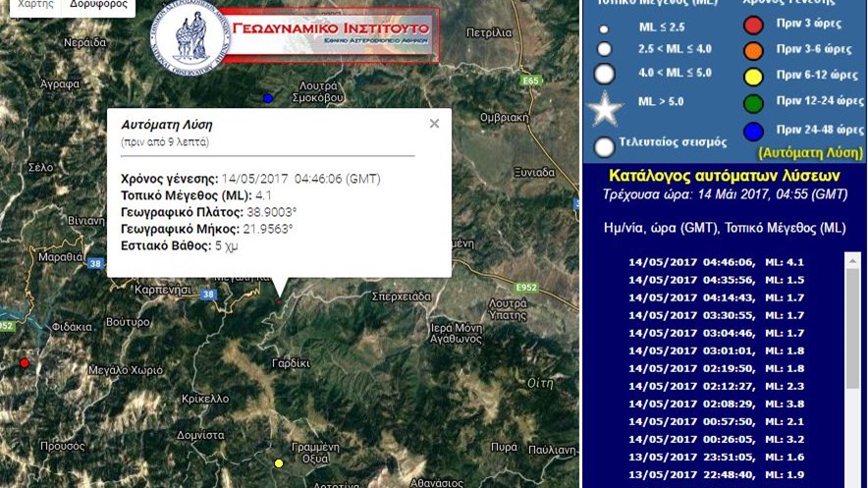This screenshot has height=488, width=868.
Task: Click the Γαρδίκι place label
Action: 292,363
